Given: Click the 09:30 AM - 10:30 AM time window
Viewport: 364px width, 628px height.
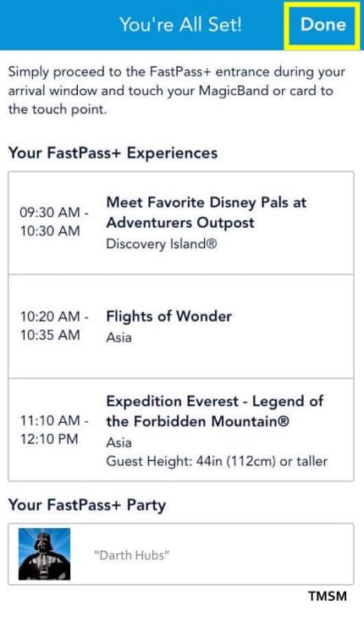Looking at the screenshot, I should pos(54,221).
